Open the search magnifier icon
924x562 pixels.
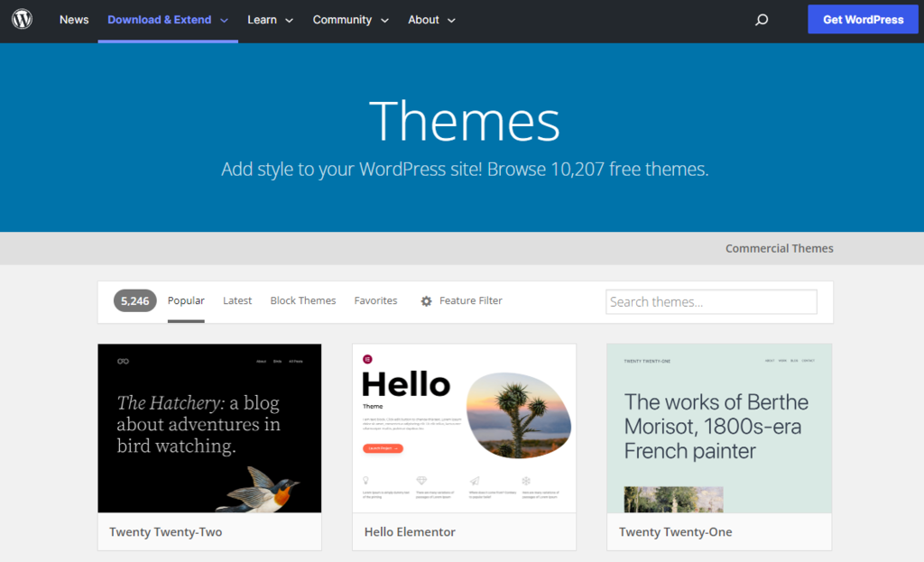(761, 19)
